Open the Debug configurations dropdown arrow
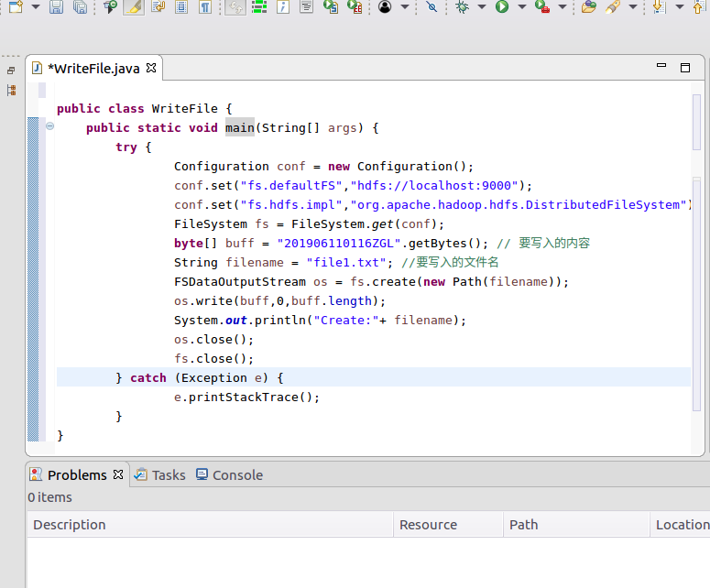The height and width of the screenshot is (588, 710). (482, 6)
